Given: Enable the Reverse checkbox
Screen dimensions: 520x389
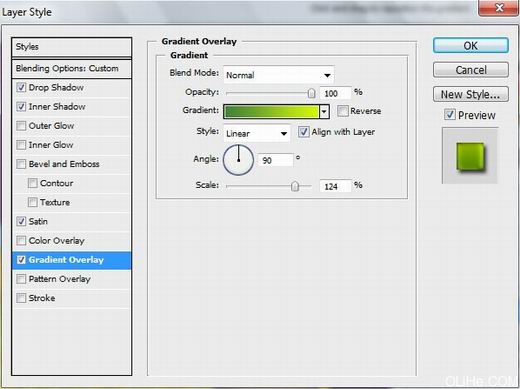Looking at the screenshot, I should pyautogui.click(x=342, y=111).
